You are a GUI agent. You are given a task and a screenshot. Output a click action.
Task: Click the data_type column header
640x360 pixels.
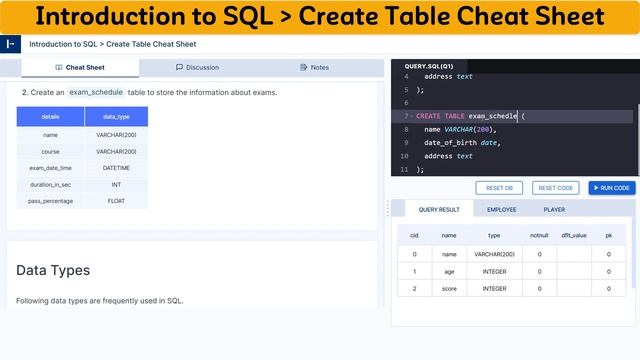pyautogui.click(x=116, y=117)
